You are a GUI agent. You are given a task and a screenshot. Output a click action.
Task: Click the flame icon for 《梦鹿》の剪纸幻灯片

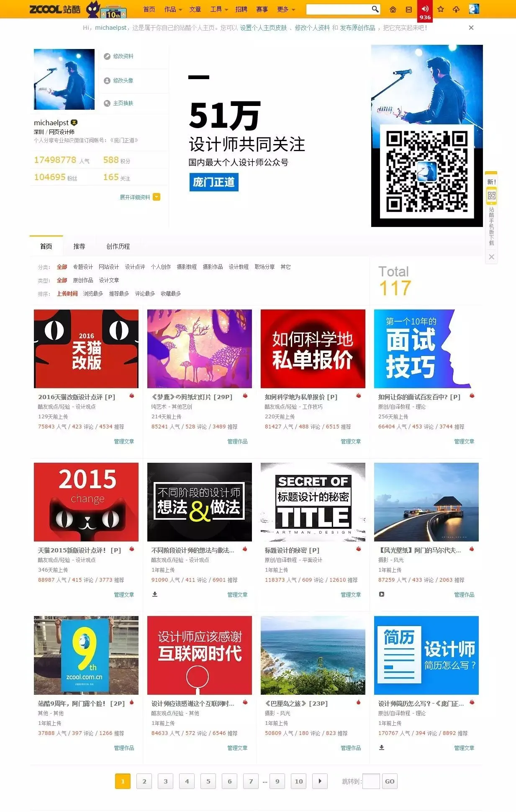coord(245,395)
